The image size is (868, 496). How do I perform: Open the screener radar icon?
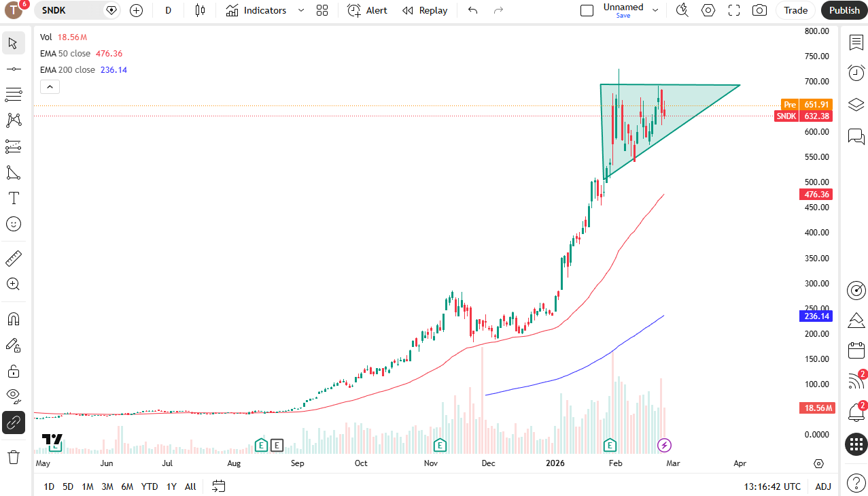(856, 291)
